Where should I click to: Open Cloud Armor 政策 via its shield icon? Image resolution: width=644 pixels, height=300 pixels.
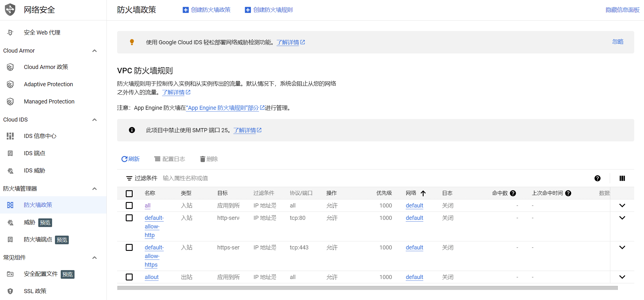click(x=10, y=67)
